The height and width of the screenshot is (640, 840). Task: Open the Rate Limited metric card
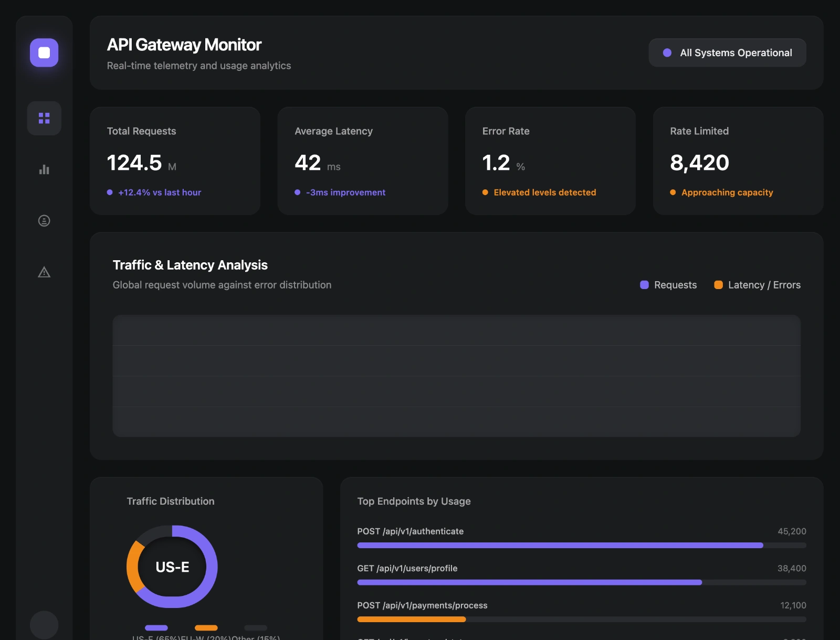pos(738,161)
